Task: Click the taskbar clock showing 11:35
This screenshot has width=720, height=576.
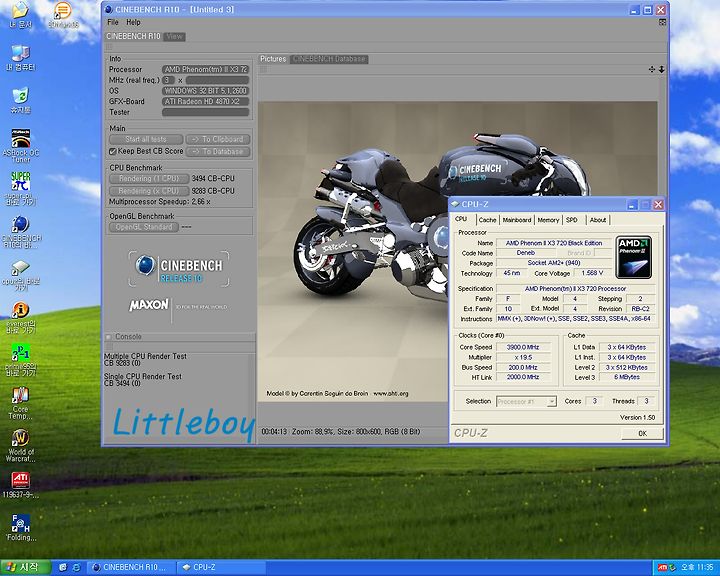Action: 697,567
